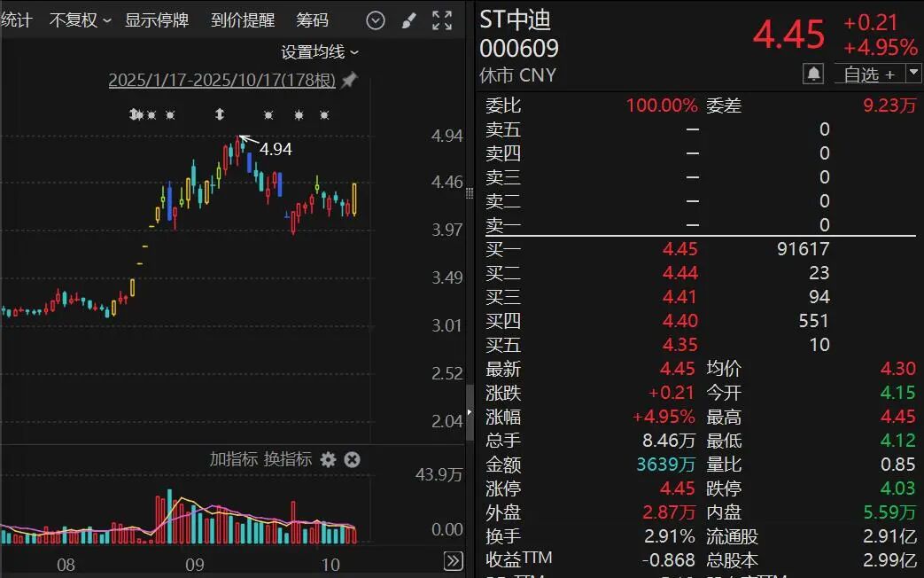This screenshot has width=924, height=578.
Task: Click the price alert bell icon
Action: (813, 74)
